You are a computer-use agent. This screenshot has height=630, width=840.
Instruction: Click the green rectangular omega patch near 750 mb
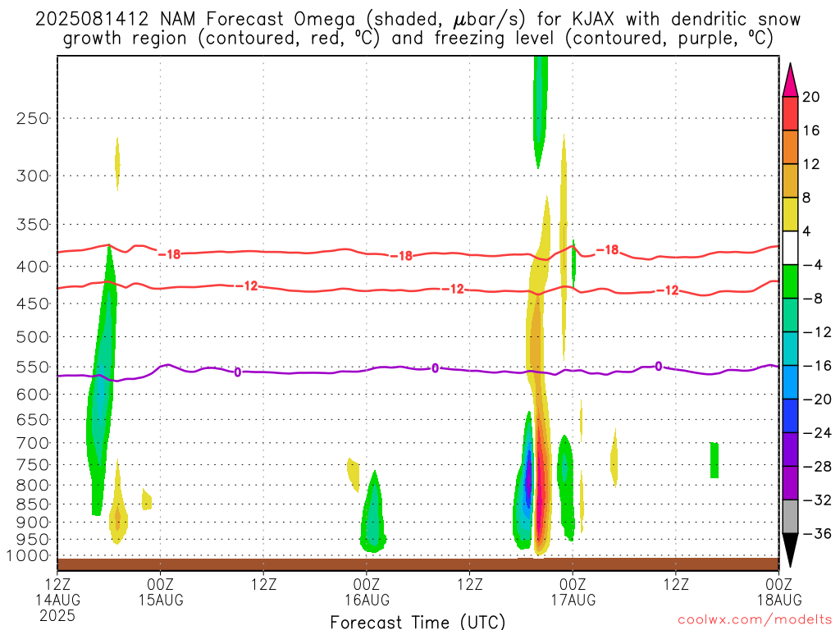point(714,460)
